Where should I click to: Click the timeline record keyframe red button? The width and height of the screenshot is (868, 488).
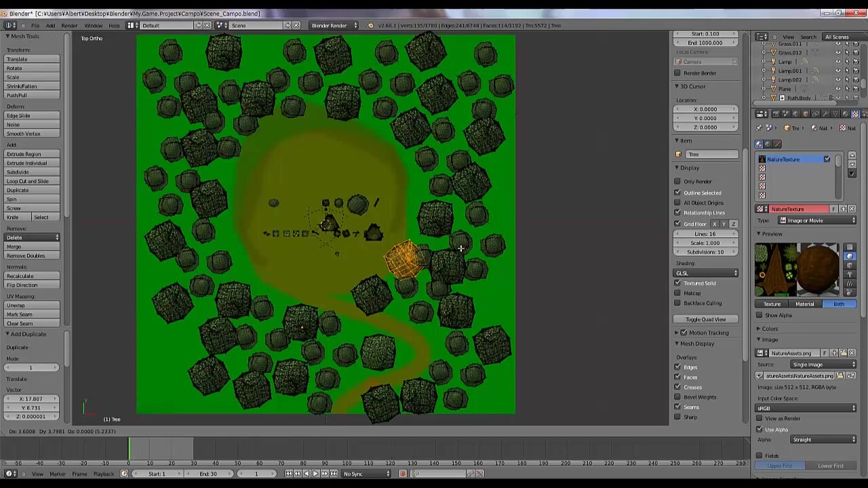coord(403,474)
